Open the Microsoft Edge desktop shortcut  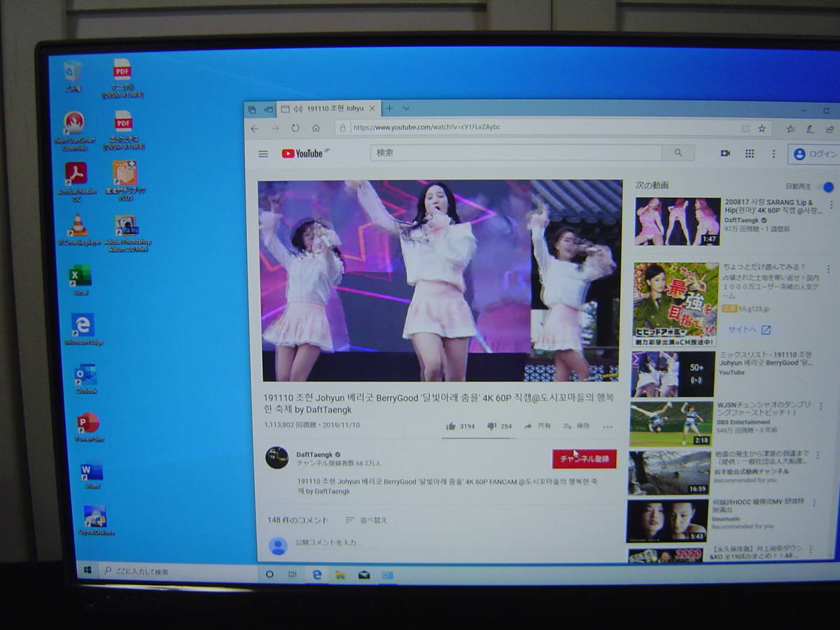click(83, 329)
